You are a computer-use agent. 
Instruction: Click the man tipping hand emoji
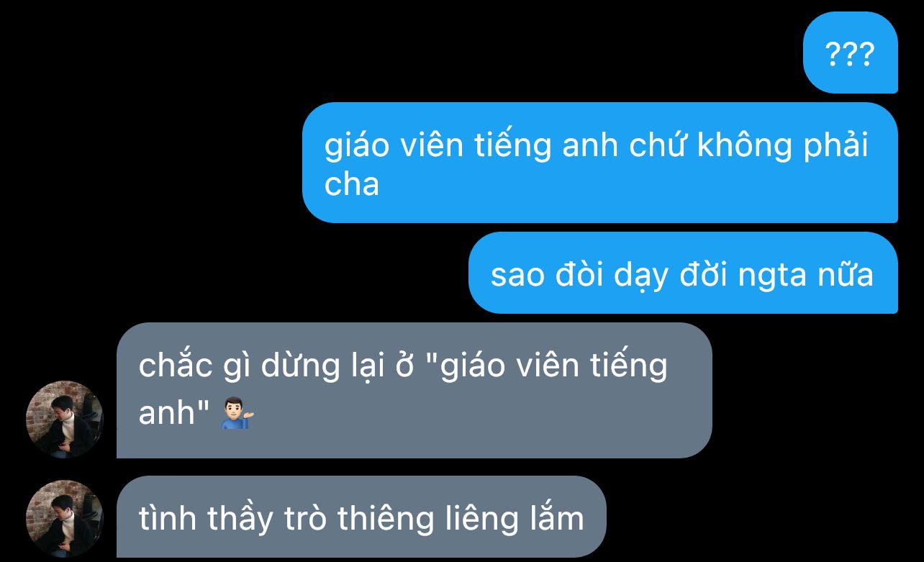pos(237,413)
